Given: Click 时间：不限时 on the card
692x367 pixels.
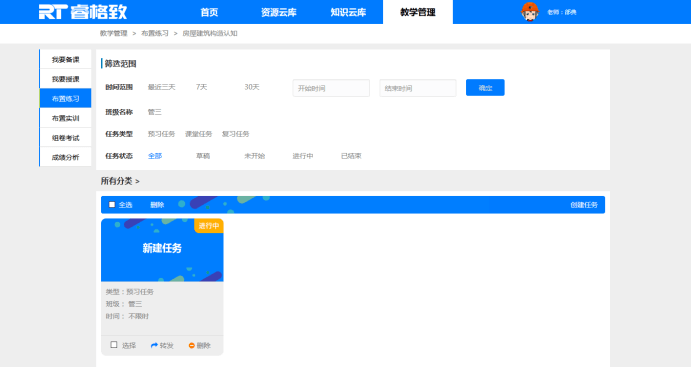Looking at the screenshot, I should pyautogui.click(x=127, y=316).
